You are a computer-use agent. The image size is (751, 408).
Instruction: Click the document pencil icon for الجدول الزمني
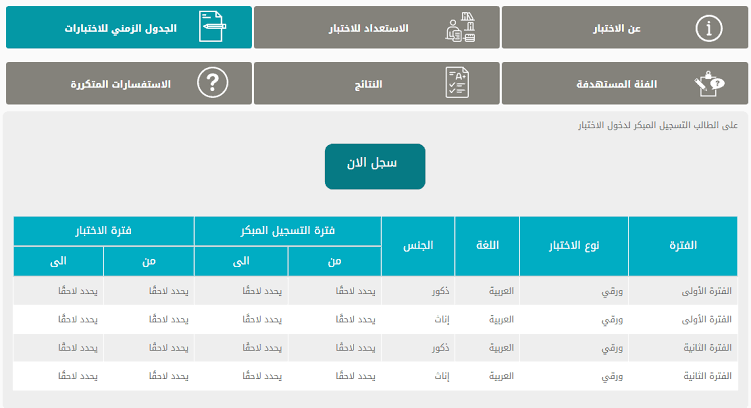point(212,27)
